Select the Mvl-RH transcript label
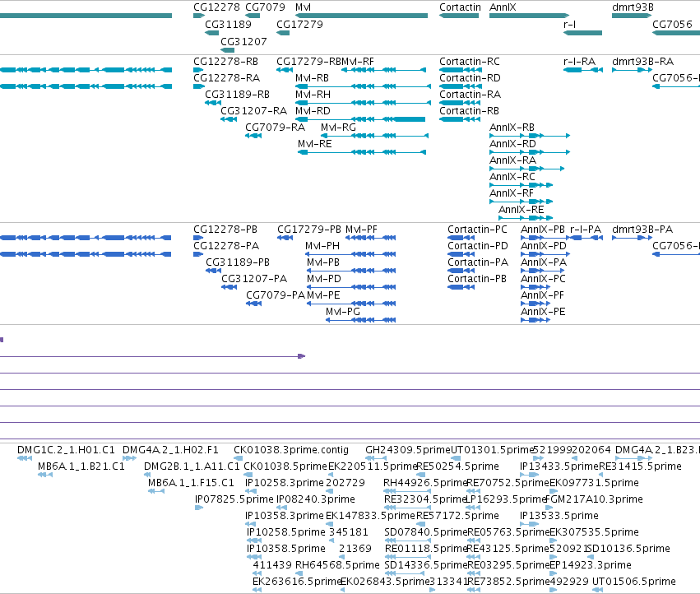The height and width of the screenshot is (594, 700). pos(313,95)
